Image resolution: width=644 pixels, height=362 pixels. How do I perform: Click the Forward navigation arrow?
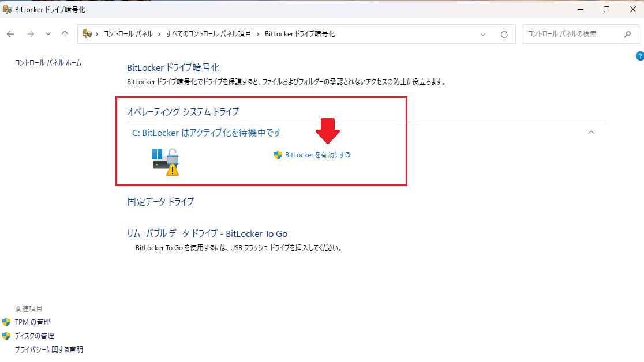(x=31, y=34)
